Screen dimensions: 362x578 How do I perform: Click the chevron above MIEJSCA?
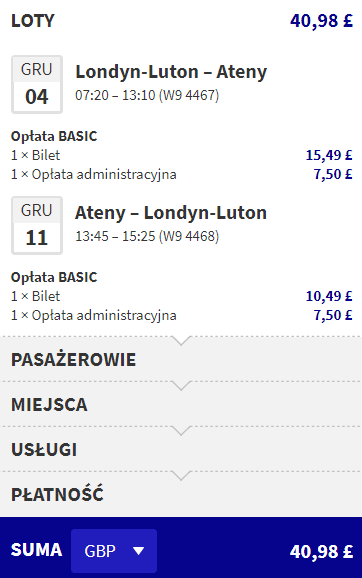coord(181,386)
